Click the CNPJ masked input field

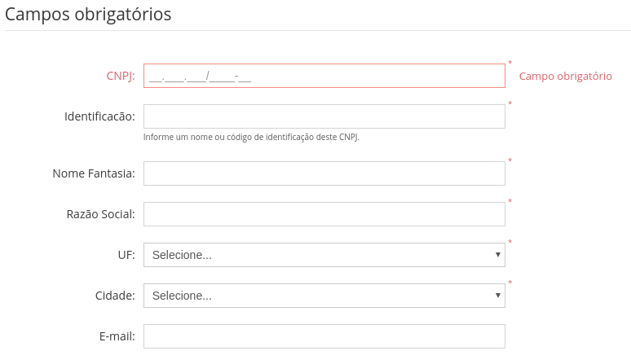324,76
